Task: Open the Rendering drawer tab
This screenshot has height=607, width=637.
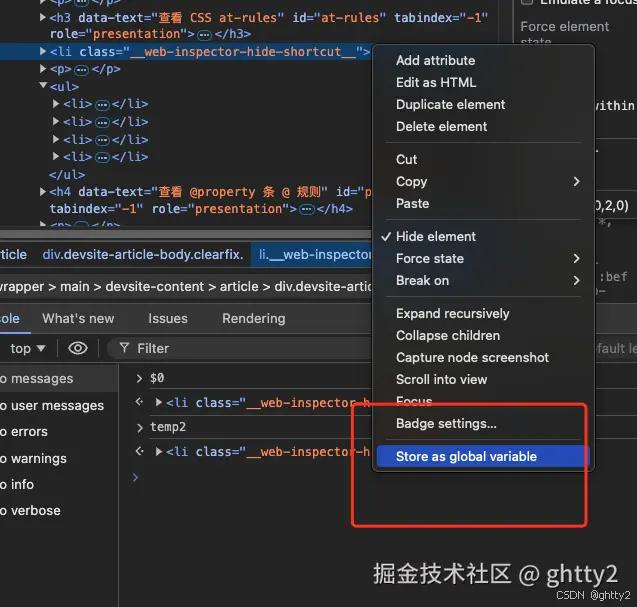Action: pyautogui.click(x=254, y=319)
